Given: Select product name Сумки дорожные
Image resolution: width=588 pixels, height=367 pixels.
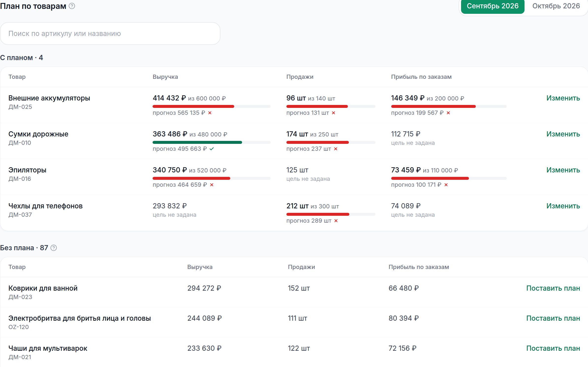Looking at the screenshot, I should pyautogui.click(x=38, y=134).
